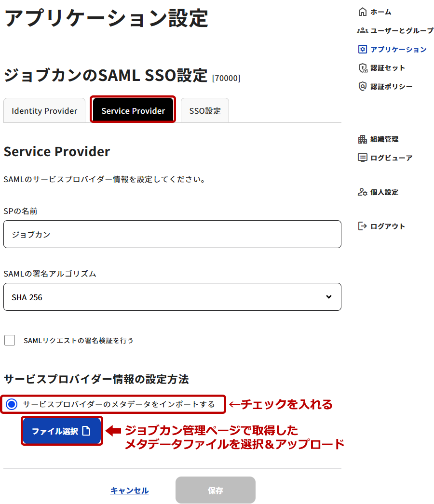Click the ログビューア log viewer icon

[363, 158]
